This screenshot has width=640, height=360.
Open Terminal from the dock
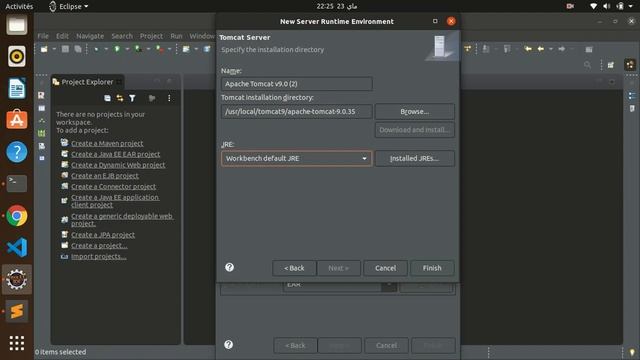17,183
